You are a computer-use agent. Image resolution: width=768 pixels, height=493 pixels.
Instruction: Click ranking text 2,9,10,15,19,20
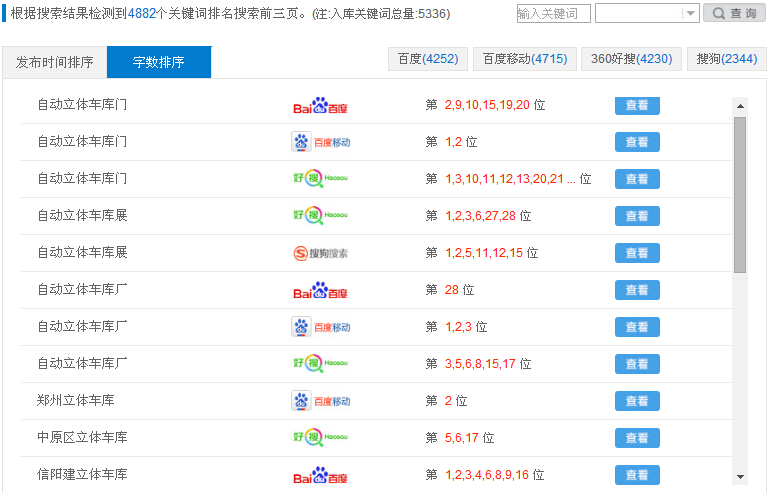[x=487, y=105]
